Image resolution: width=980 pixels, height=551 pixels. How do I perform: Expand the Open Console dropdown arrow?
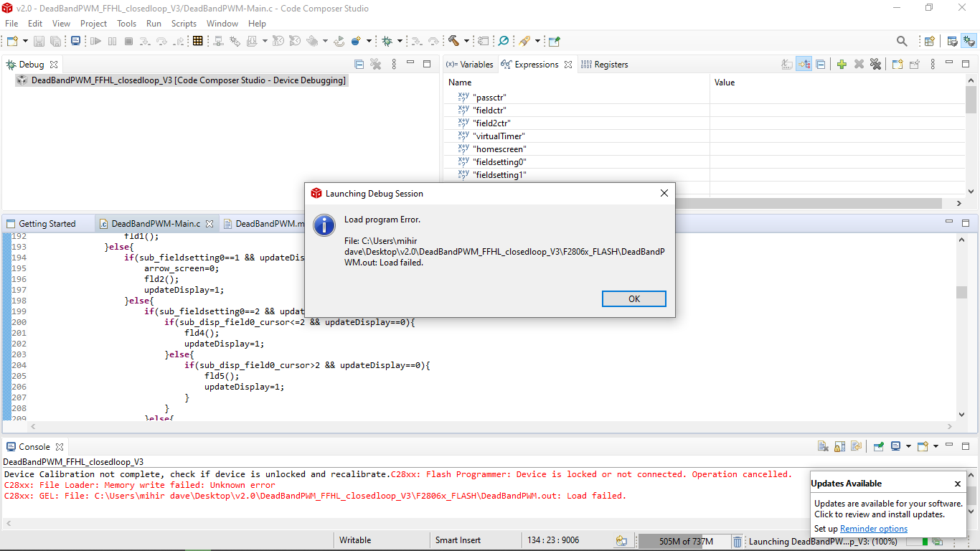click(x=936, y=446)
